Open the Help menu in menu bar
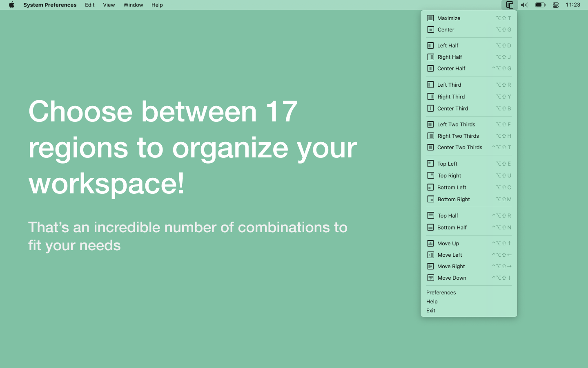 pos(157,5)
